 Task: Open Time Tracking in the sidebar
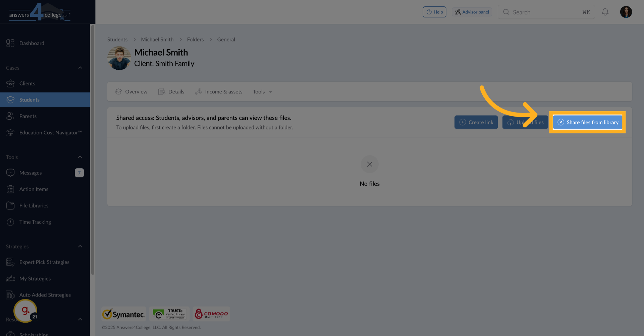45,222
